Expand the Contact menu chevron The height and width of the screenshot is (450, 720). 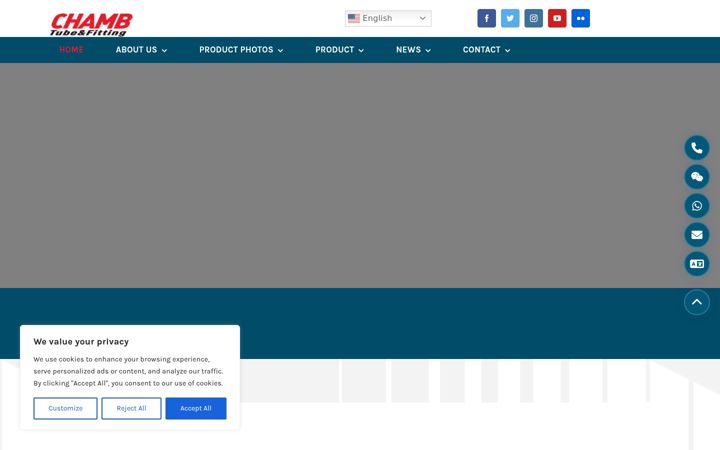[x=507, y=51]
